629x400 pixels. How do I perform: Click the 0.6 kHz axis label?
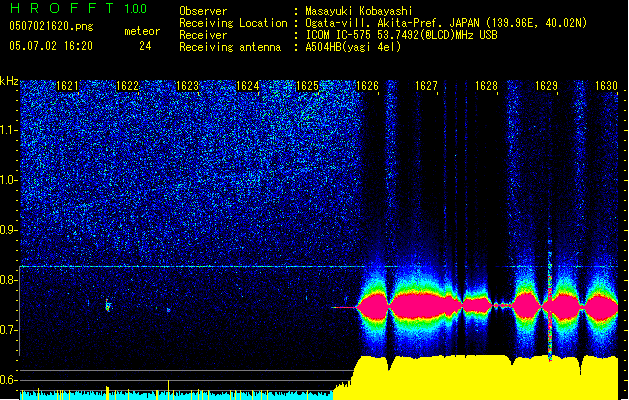(9, 380)
